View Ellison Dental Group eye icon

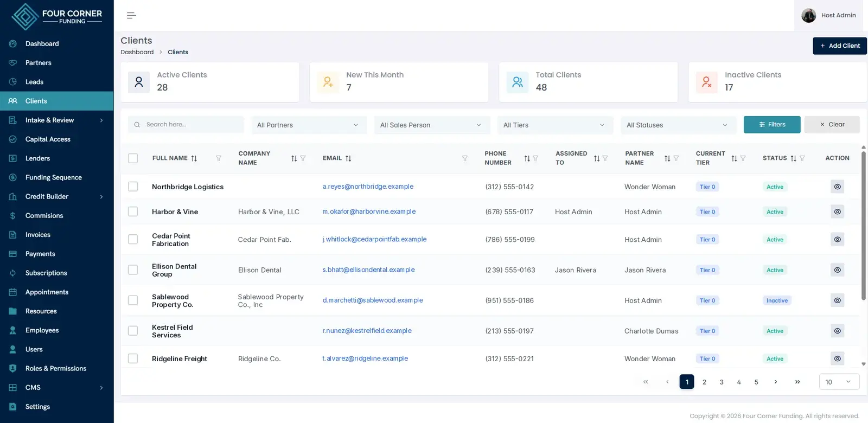[837, 270]
